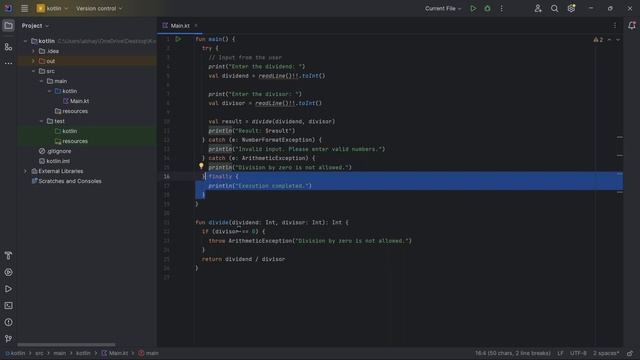
Task: Open Search Everywhere magnifier
Action: [554, 8]
